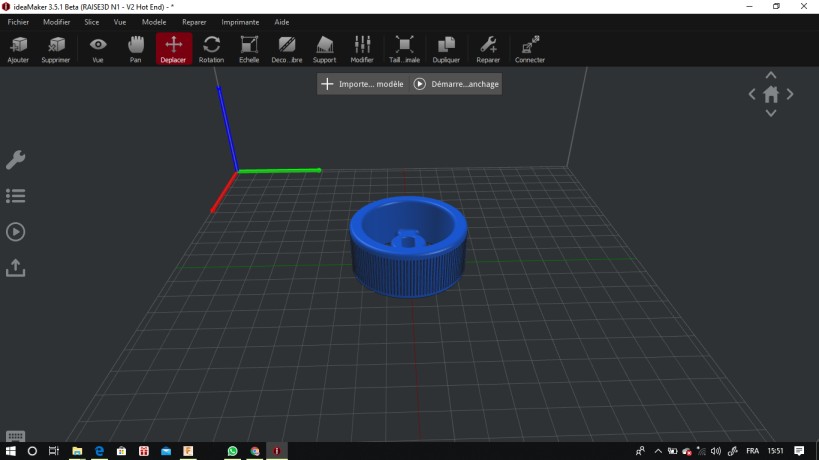Screen dimensions: 819x460
Task: Open File Explorer from taskbar
Action: click(77, 451)
